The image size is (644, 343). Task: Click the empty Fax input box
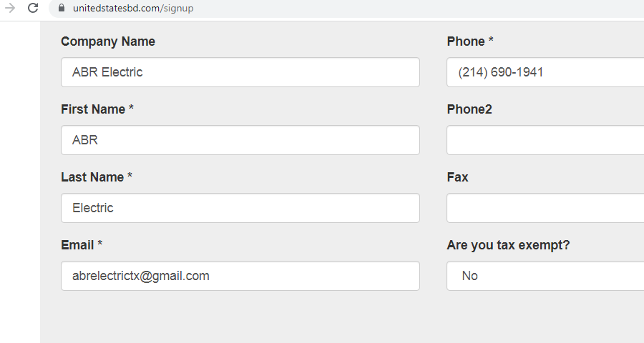click(544, 208)
